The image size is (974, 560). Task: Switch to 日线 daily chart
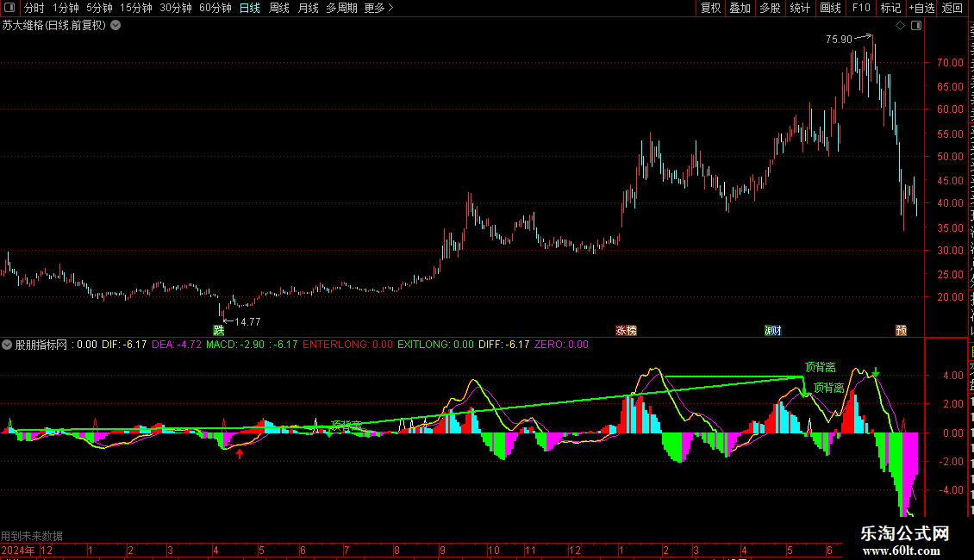[x=250, y=8]
